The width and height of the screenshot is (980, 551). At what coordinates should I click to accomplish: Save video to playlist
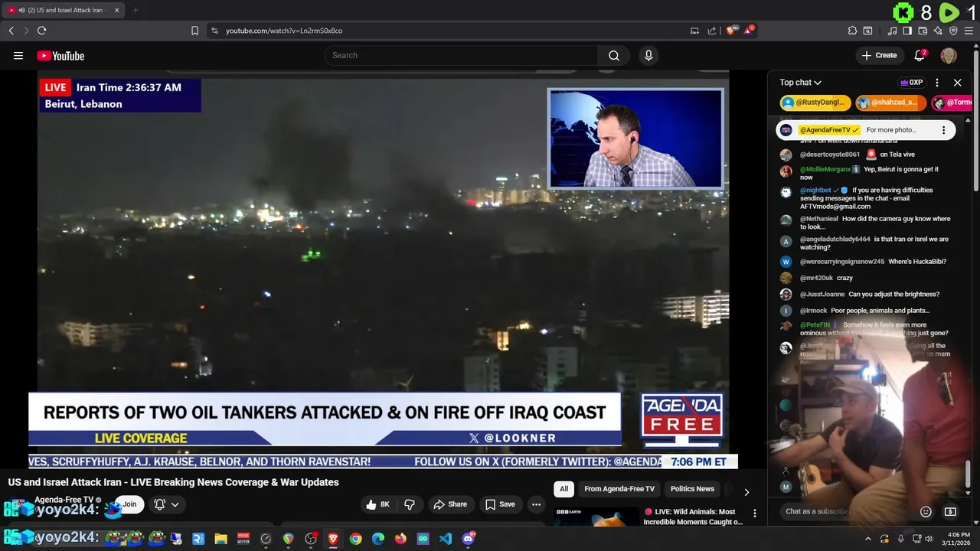(500, 504)
